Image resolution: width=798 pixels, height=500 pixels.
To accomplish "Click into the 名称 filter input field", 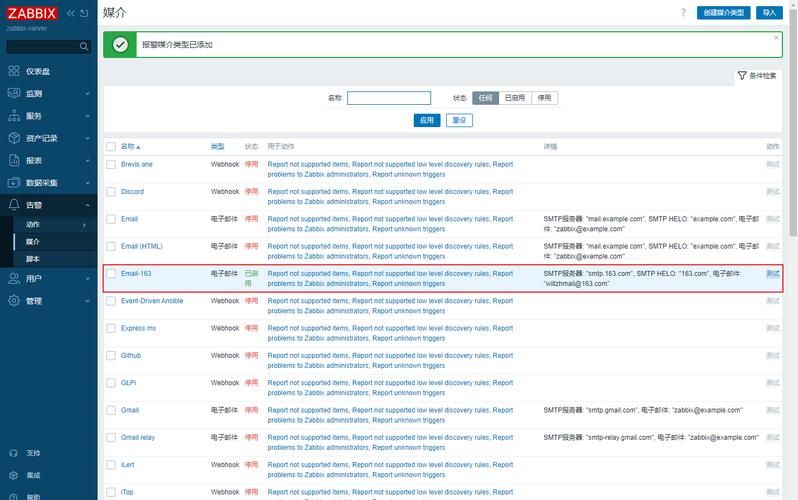I will point(389,98).
